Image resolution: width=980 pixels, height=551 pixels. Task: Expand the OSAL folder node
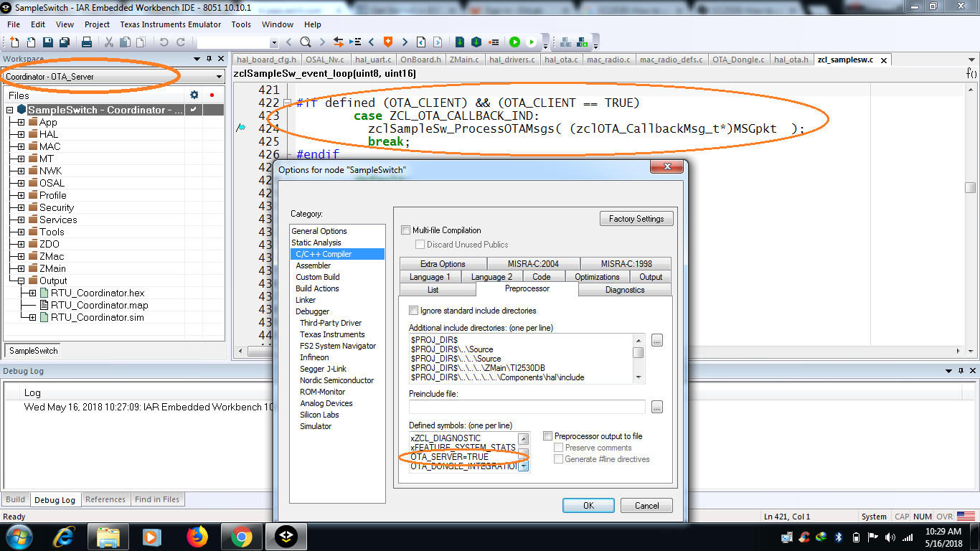pyautogui.click(x=21, y=184)
